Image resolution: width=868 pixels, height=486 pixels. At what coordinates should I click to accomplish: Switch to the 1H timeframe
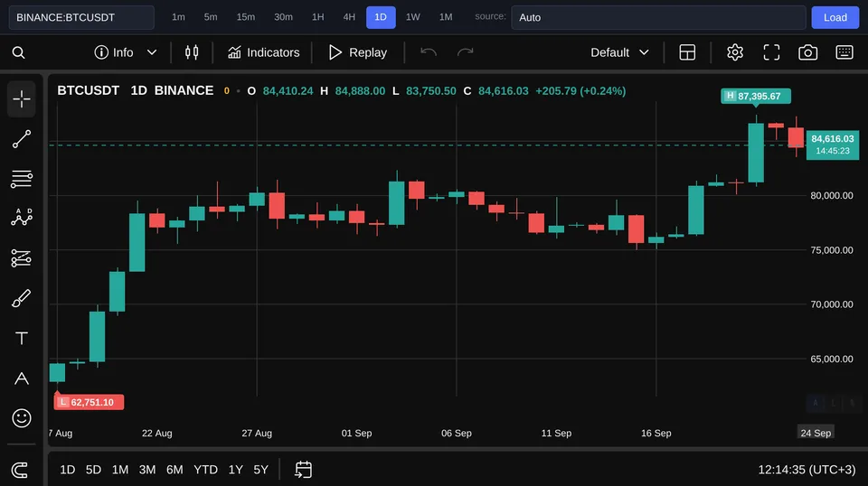tap(317, 17)
